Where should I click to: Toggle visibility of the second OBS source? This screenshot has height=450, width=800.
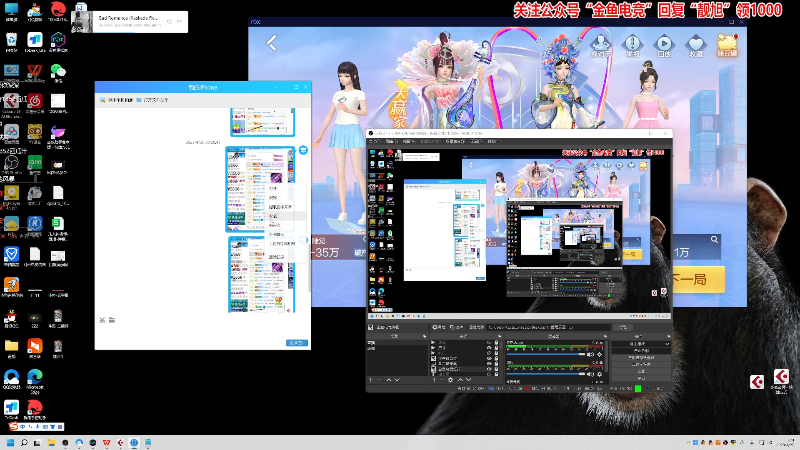(x=489, y=347)
